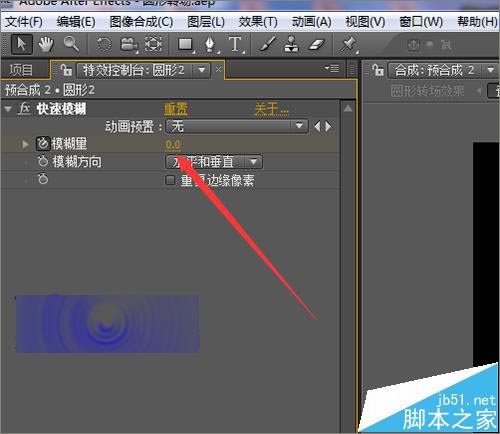The image size is (500, 434).
Task: Click the blue ripple thumbnail image
Action: (107, 323)
